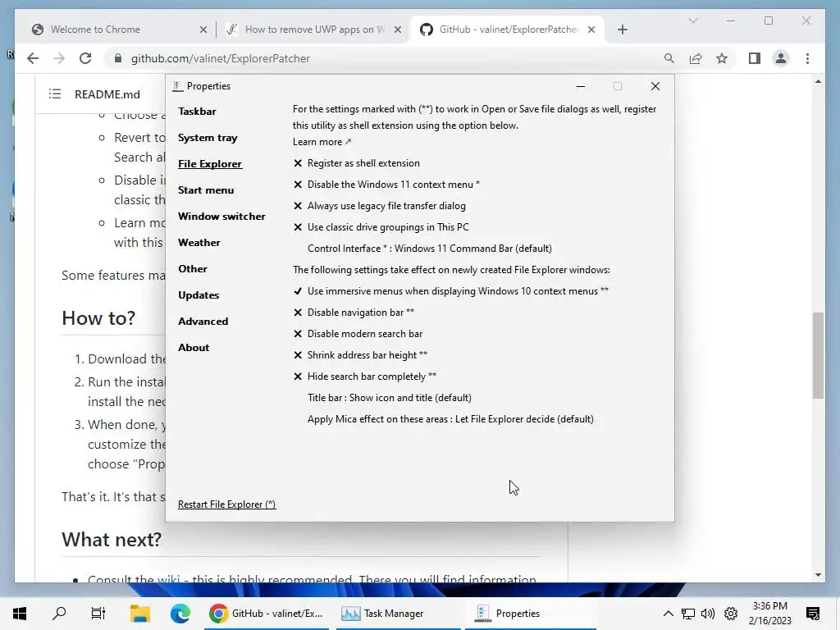Open Control Interface option list
Viewport: 840px width, 630px height.
coord(430,249)
